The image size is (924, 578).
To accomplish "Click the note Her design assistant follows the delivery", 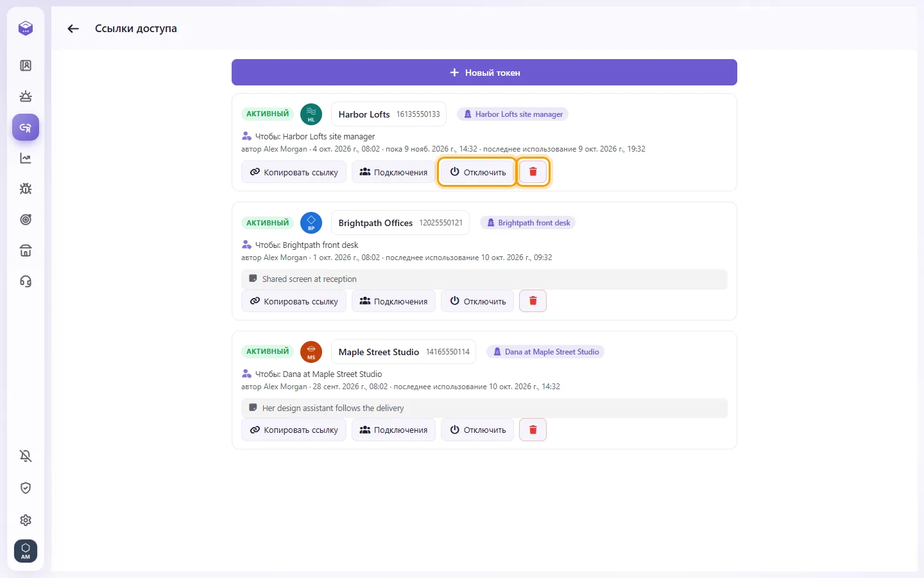I will (484, 408).
